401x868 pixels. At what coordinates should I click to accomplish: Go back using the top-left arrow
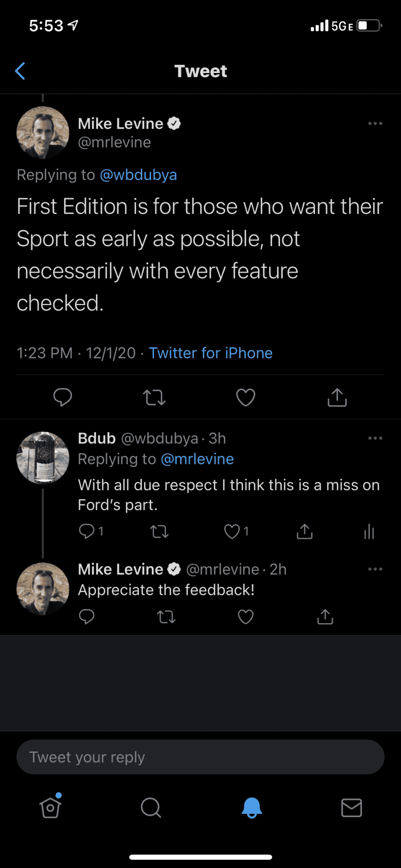pos(20,71)
